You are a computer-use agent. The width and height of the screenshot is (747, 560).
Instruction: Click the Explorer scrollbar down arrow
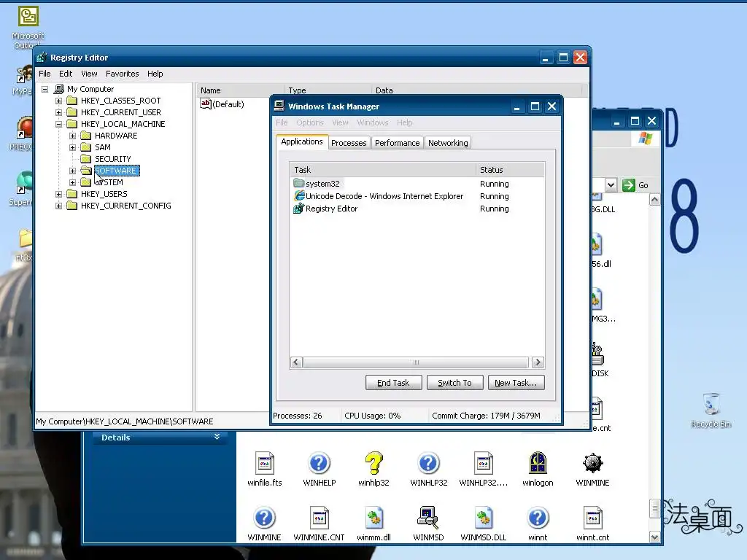pyautogui.click(x=654, y=537)
